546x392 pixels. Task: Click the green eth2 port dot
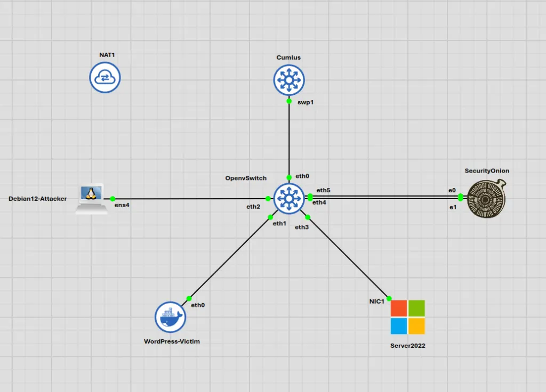268,199
